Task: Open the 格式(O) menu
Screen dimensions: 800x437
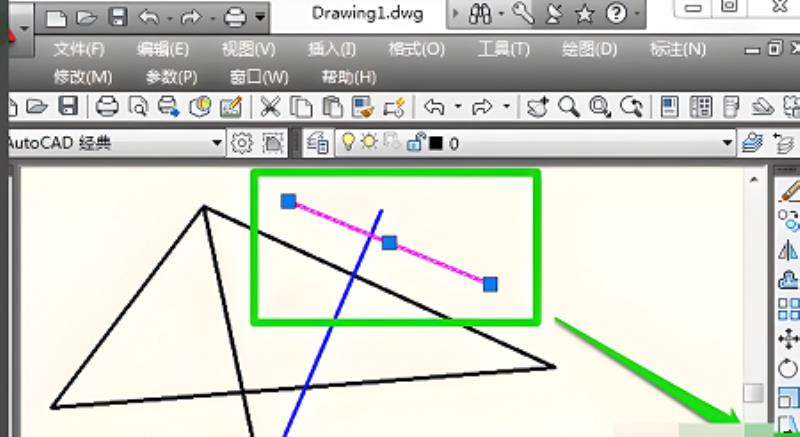Action: tap(416, 49)
